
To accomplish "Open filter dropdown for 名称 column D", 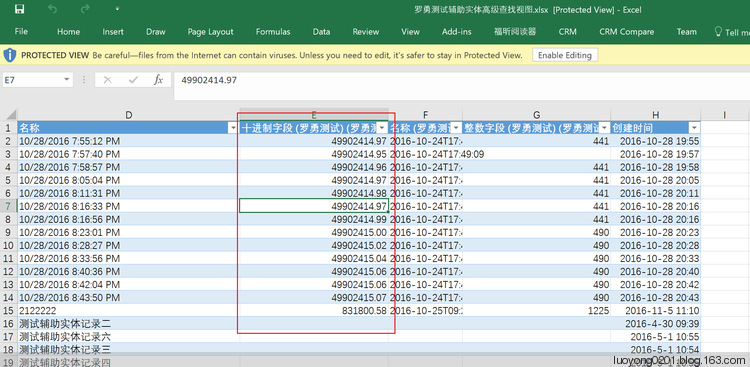I will (233, 128).
